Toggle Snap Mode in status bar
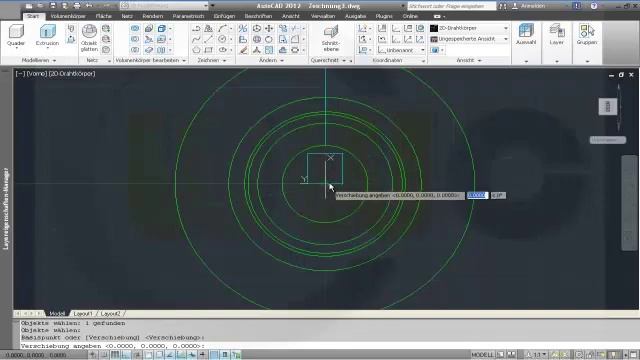This screenshot has height=360, width=640. 104,355
